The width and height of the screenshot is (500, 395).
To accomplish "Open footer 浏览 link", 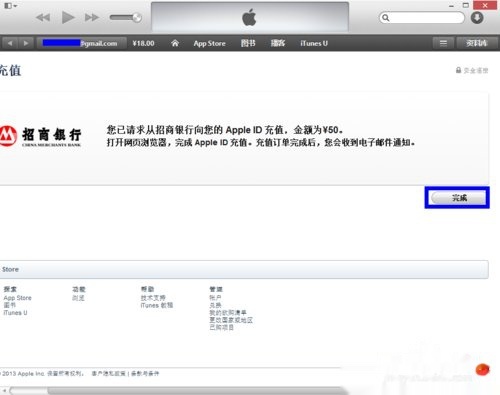I will 78,298.
